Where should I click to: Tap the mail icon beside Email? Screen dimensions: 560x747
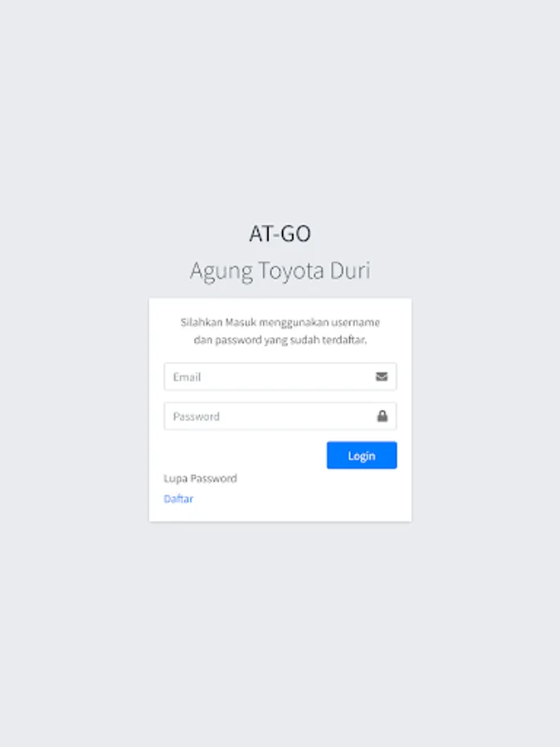pyautogui.click(x=382, y=377)
